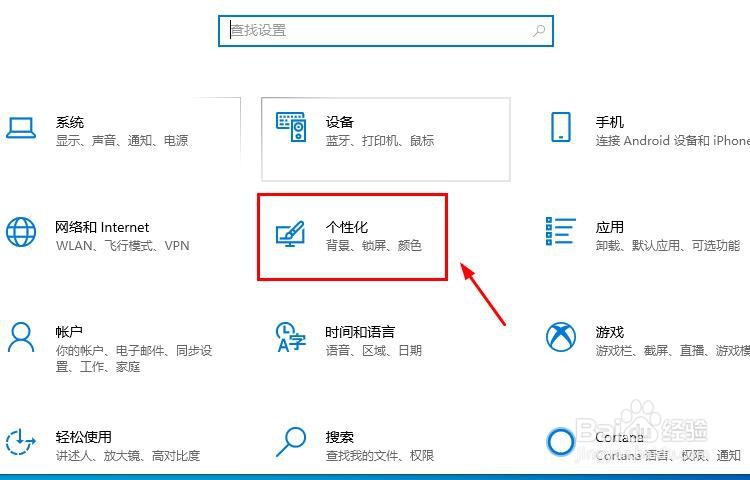Click the text 语音、区域、日期
Viewport: 750px width, 480px height.
(x=374, y=350)
